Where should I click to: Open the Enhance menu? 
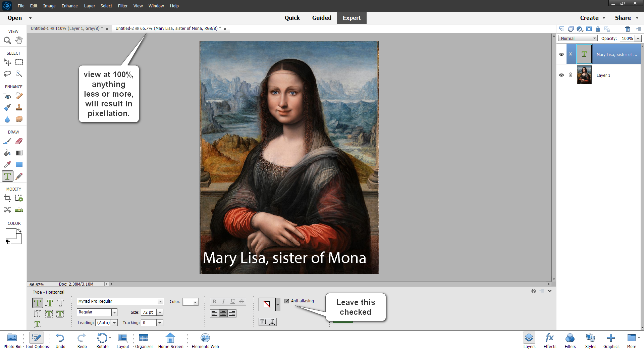(x=69, y=6)
